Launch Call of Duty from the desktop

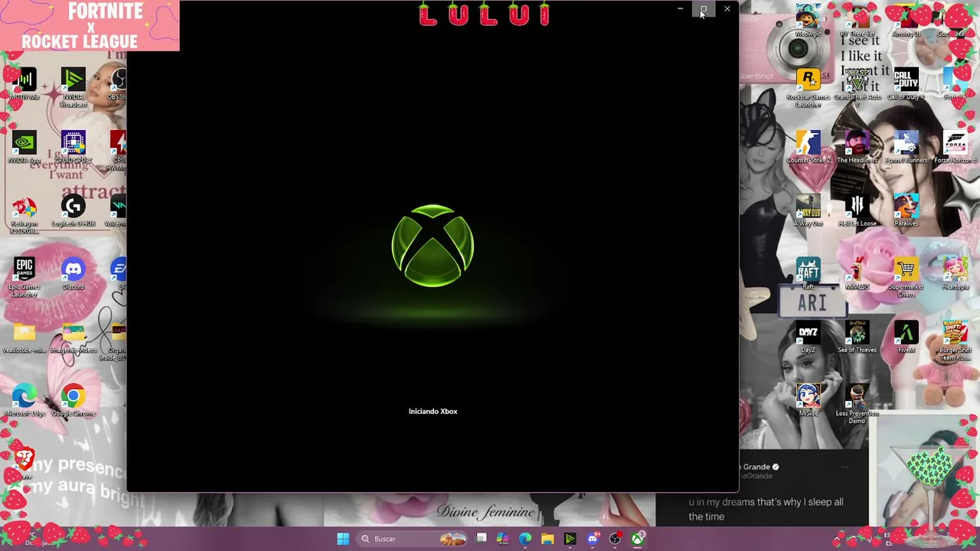coord(906,85)
